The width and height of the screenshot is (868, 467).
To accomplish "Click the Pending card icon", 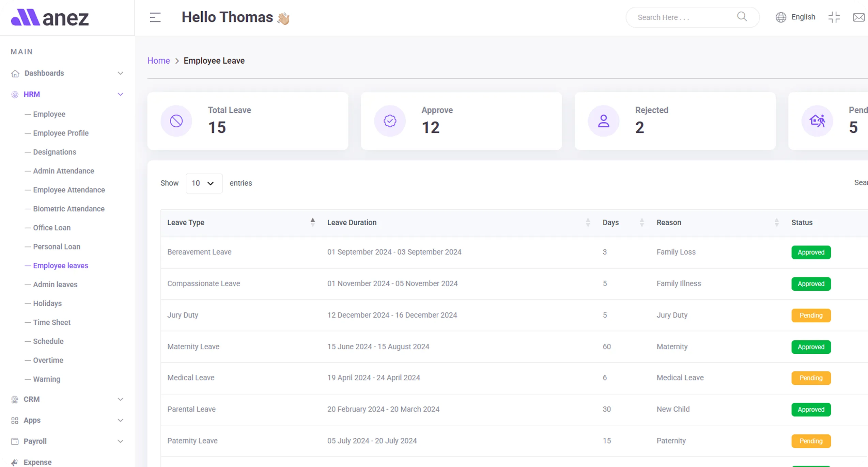I will [817, 121].
